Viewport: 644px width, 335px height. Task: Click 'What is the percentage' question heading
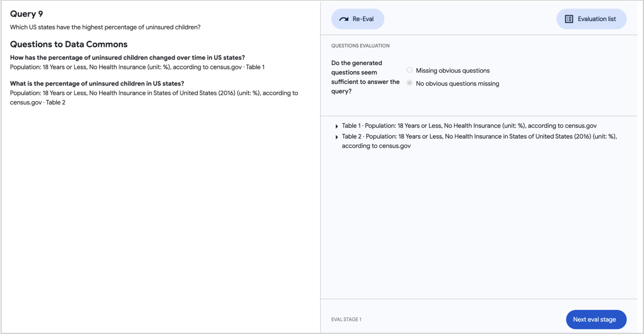97,84
